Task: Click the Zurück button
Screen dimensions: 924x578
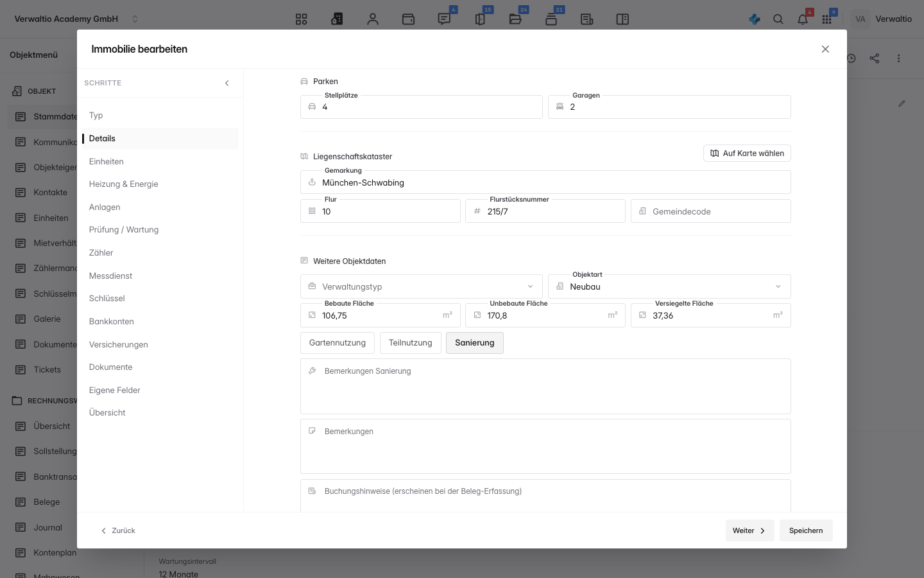Action: [118, 530]
